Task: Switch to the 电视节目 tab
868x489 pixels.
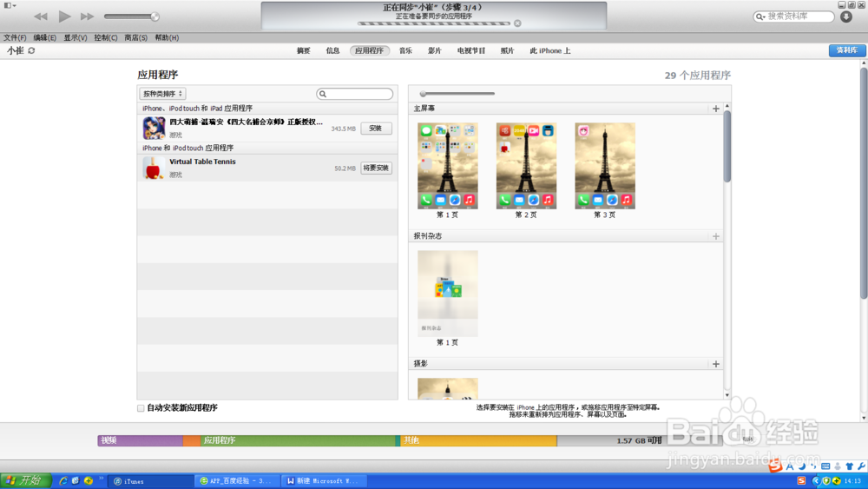Action: 471,50
